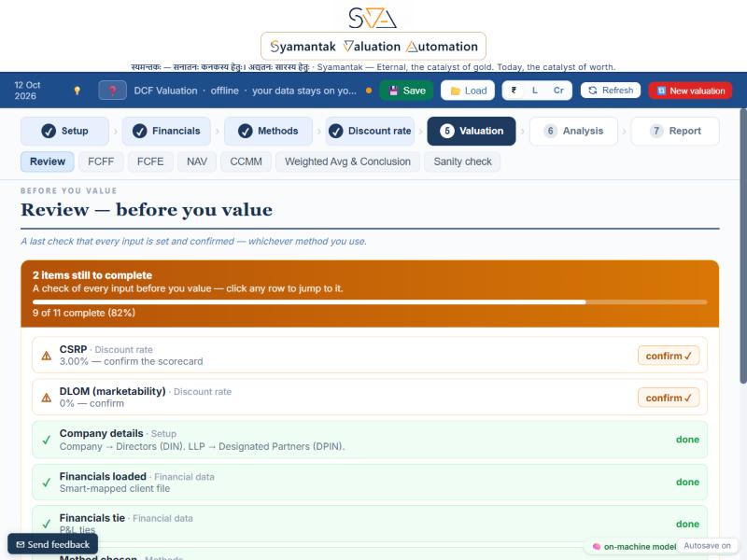
Task: Switch units to Lakhs (L)
Action: (534, 91)
